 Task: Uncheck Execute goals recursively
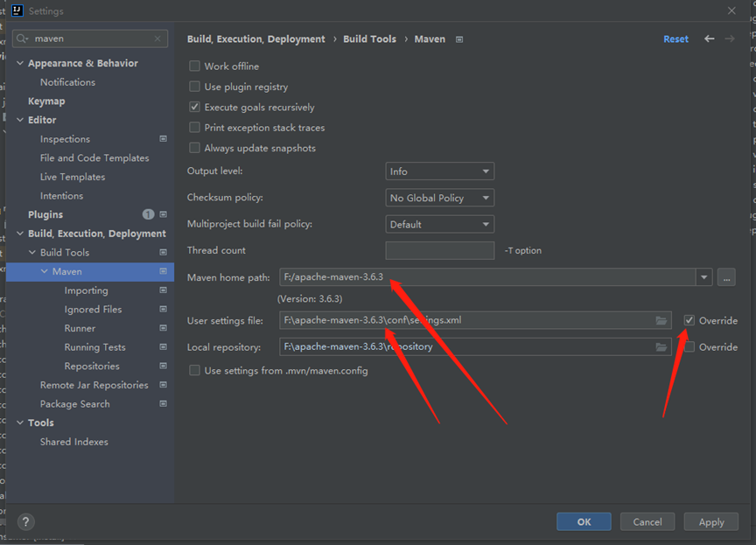195,107
